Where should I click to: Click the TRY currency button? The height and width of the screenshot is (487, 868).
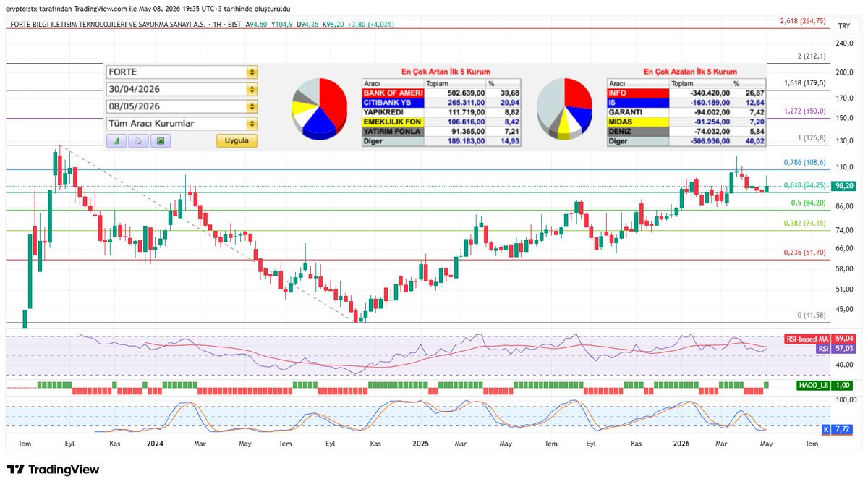(x=843, y=26)
